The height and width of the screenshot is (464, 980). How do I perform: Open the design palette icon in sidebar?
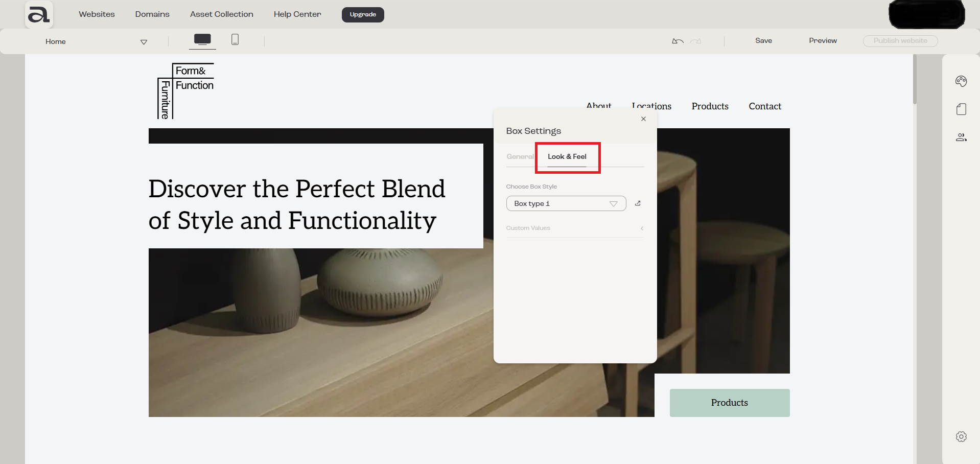pyautogui.click(x=961, y=81)
